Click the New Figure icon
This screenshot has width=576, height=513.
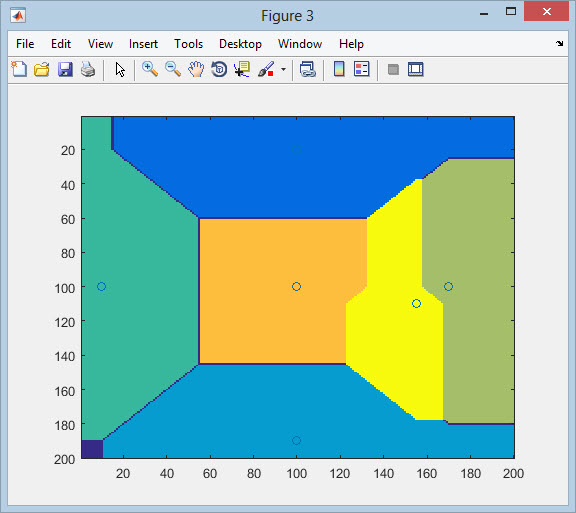19,69
